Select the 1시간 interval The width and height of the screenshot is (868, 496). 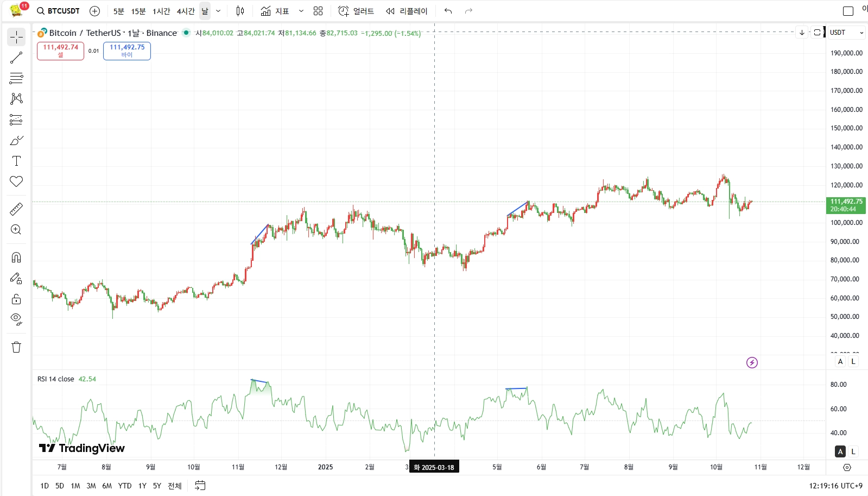point(161,11)
